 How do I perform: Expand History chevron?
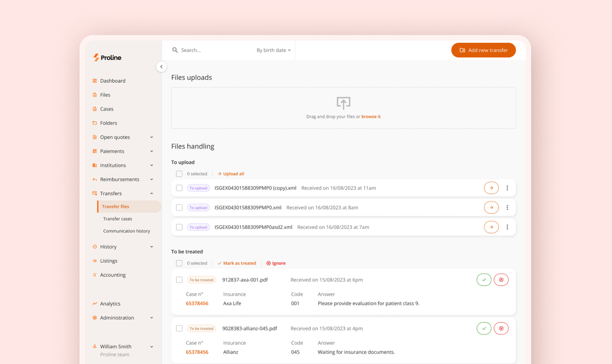(x=151, y=247)
